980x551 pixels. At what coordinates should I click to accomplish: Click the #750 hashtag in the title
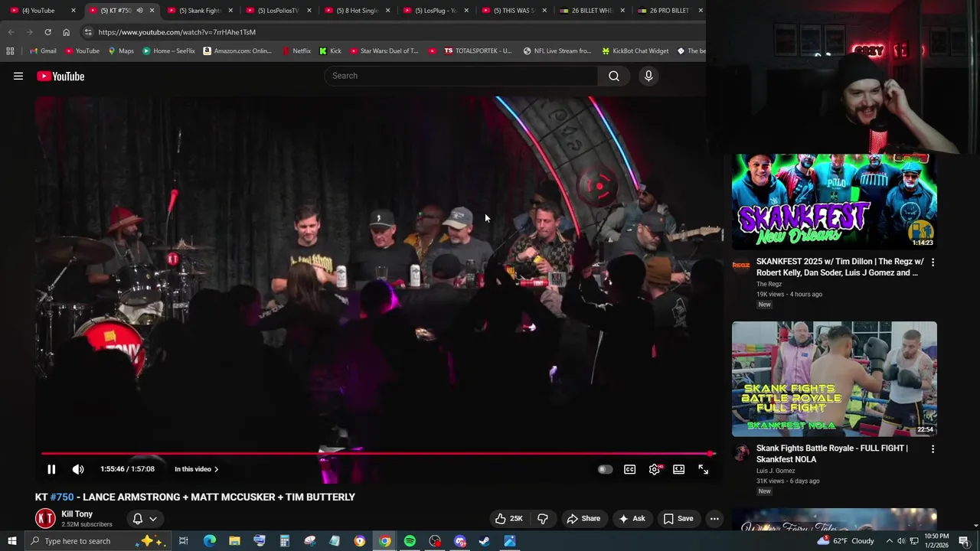[x=62, y=497]
